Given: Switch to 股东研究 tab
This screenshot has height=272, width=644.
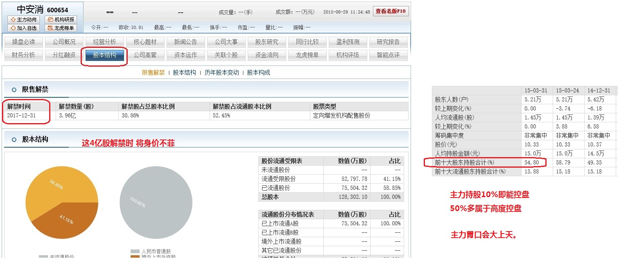Looking at the screenshot, I should (x=267, y=42).
